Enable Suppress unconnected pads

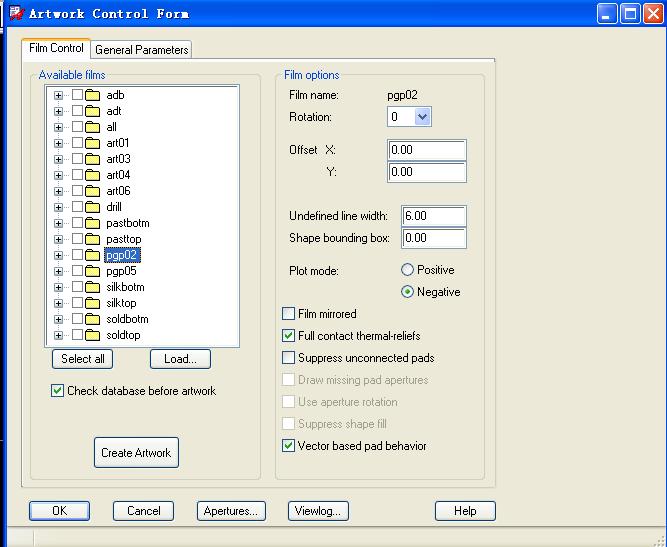tap(288, 358)
